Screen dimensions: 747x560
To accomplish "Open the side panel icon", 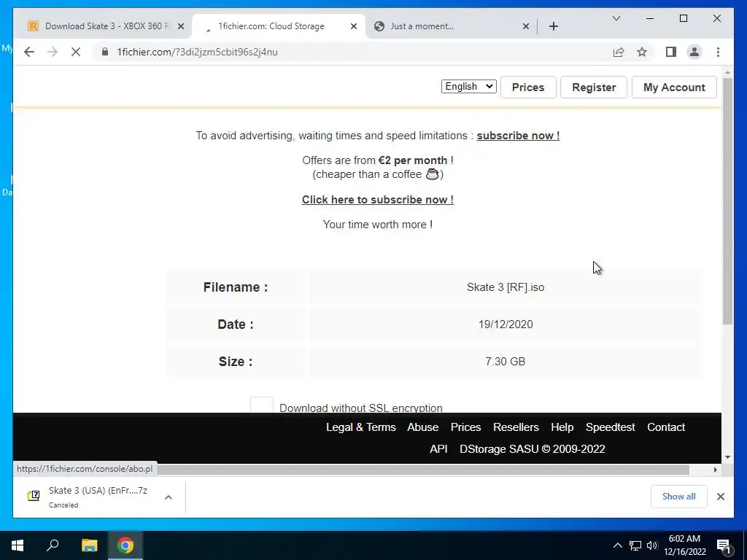I will pos(671,52).
